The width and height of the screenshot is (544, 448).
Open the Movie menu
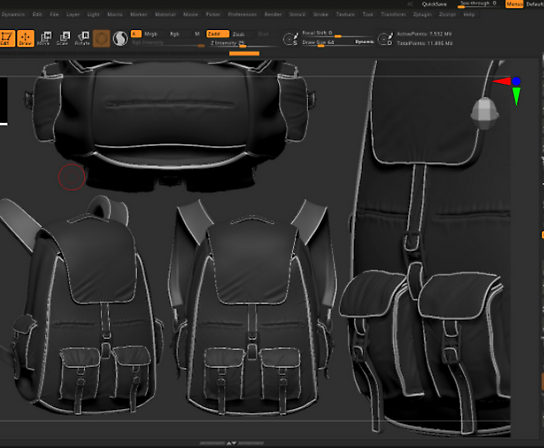click(x=190, y=14)
